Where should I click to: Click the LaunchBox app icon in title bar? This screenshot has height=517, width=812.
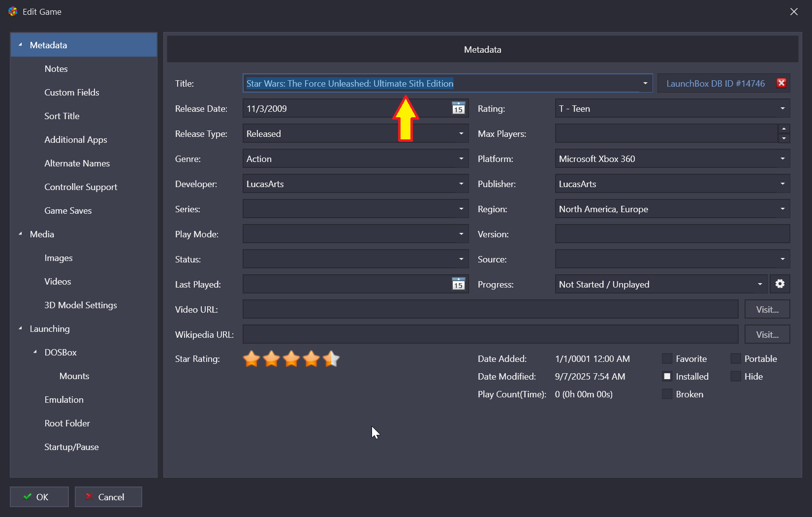[x=13, y=11]
